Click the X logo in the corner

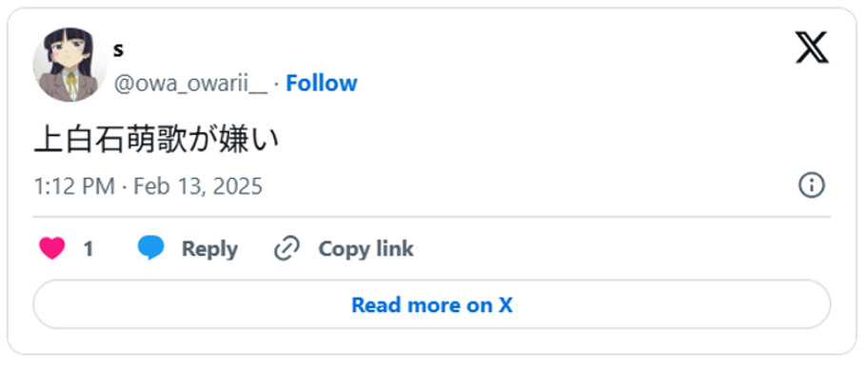pos(812,48)
